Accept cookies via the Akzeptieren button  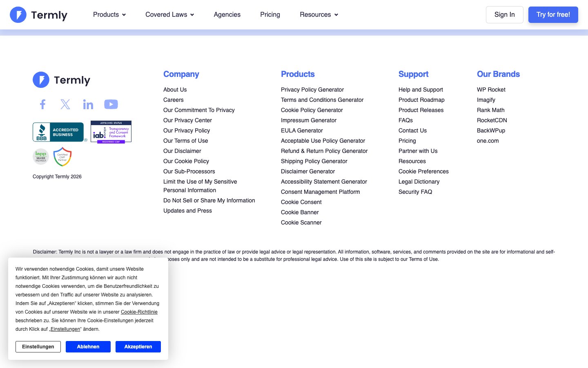[x=138, y=346]
